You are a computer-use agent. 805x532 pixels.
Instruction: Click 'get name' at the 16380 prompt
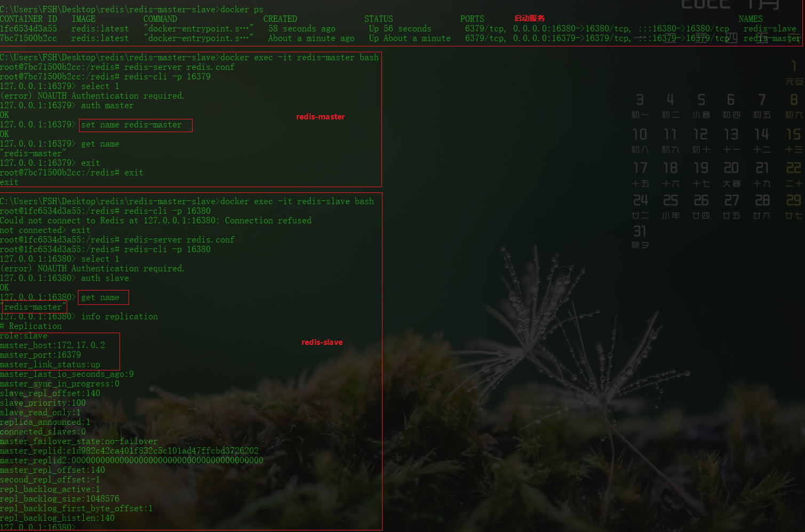(100, 297)
